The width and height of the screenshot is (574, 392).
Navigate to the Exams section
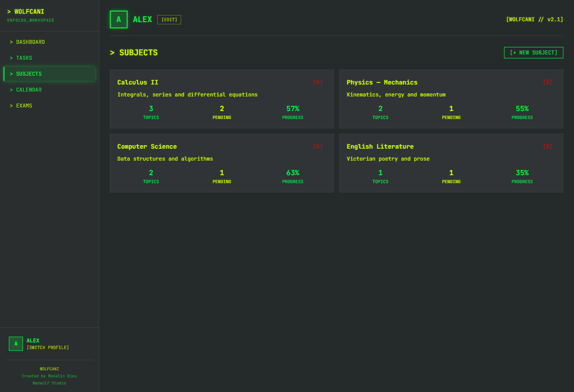pyautogui.click(x=49, y=106)
